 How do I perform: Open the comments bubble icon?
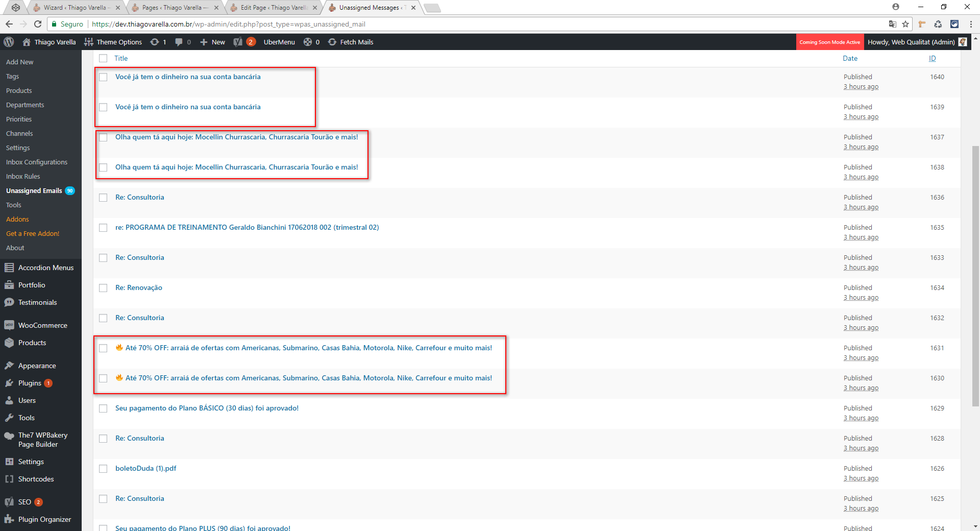pyautogui.click(x=179, y=42)
